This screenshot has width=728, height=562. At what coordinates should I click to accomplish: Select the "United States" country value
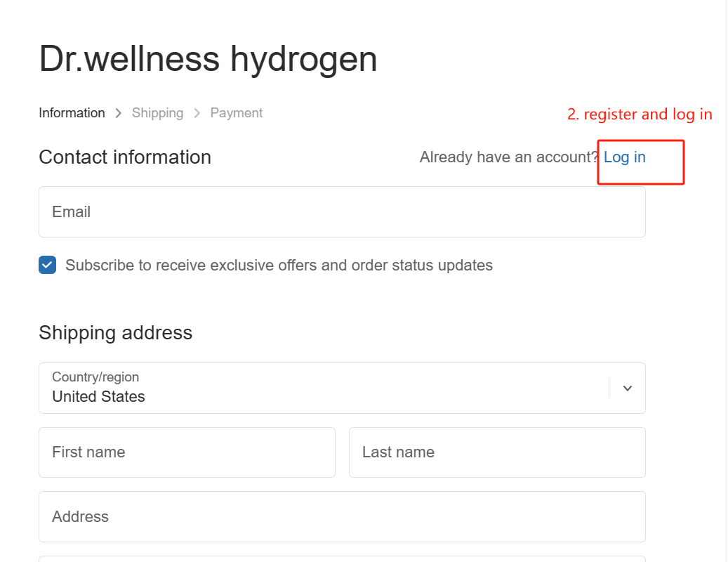point(98,397)
